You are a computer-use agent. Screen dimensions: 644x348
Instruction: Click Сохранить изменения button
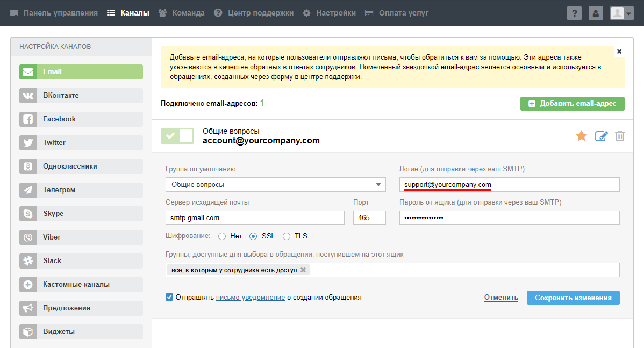[x=573, y=298]
